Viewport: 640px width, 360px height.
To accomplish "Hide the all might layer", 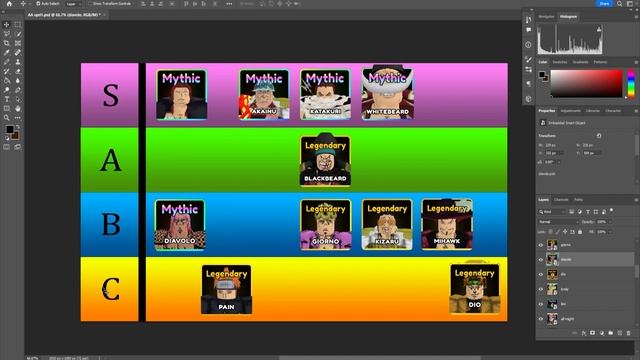I will coord(541,319).
